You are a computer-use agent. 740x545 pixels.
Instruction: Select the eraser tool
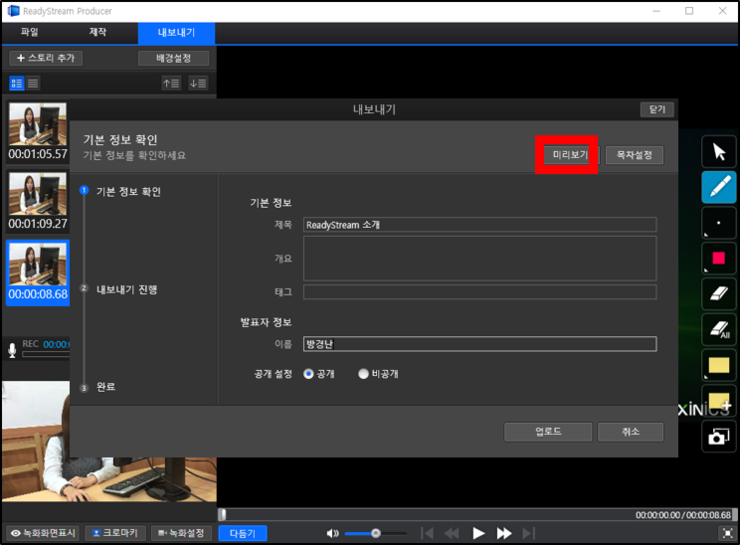pyautogui.click(x=719, y=293)
